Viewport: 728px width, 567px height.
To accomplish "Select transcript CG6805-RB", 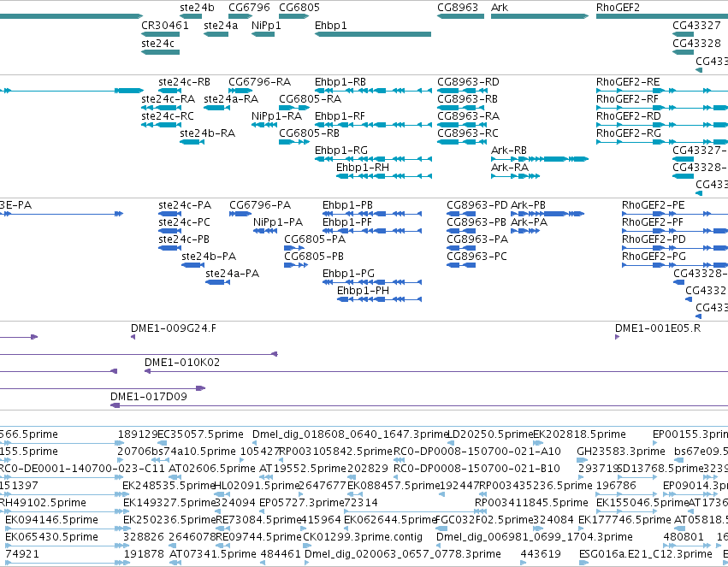I will tap(294, 141).
